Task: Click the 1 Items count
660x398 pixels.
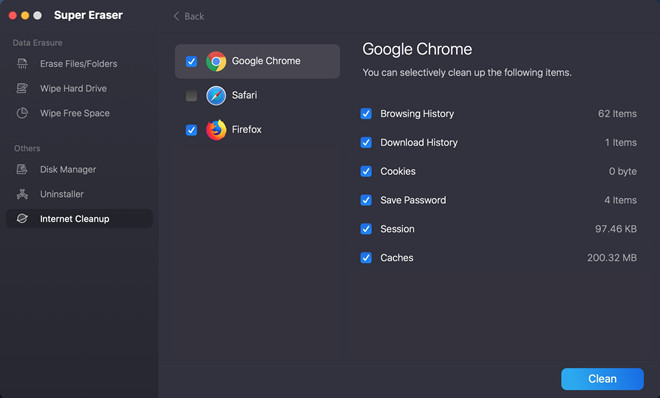Action: click(x=620, y=143)
